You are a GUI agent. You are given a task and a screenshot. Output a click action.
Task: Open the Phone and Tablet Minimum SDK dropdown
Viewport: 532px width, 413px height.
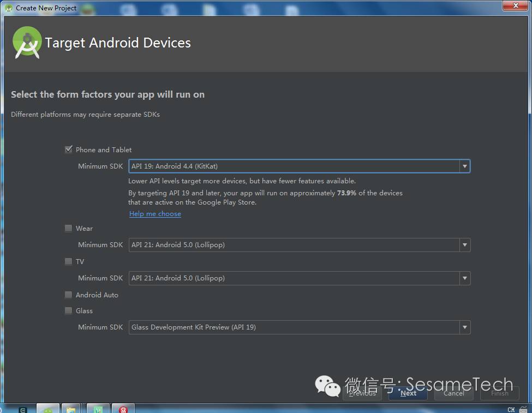(299, 166)
